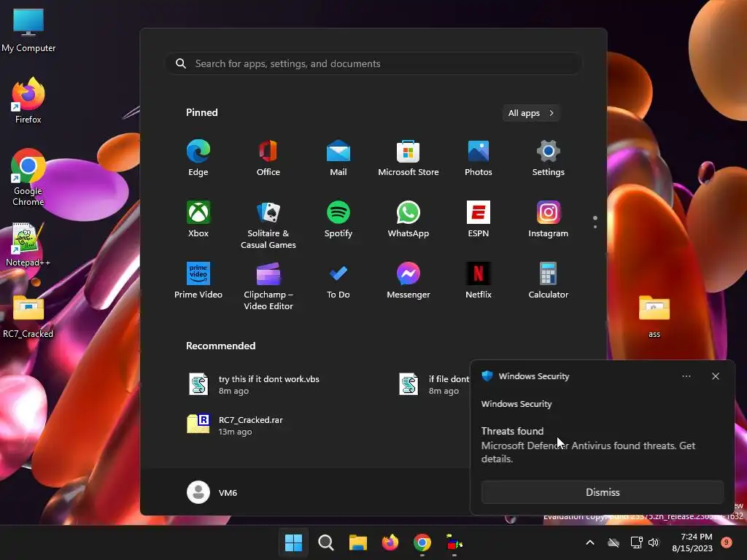Select Notepad++ desktop shortcut
747x560 pixels.
[28, 245]
